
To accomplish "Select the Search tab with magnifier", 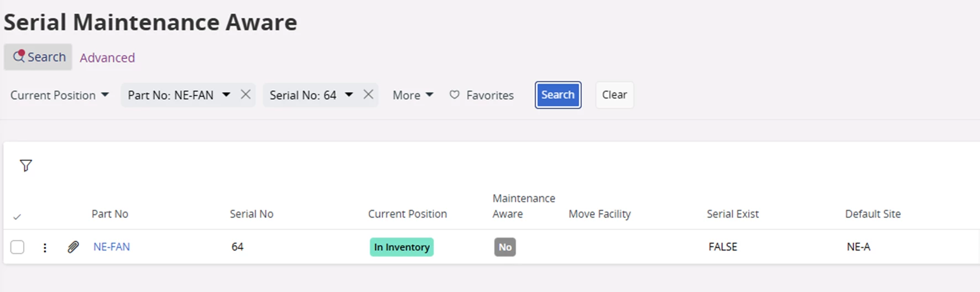I will click(38, 57).
